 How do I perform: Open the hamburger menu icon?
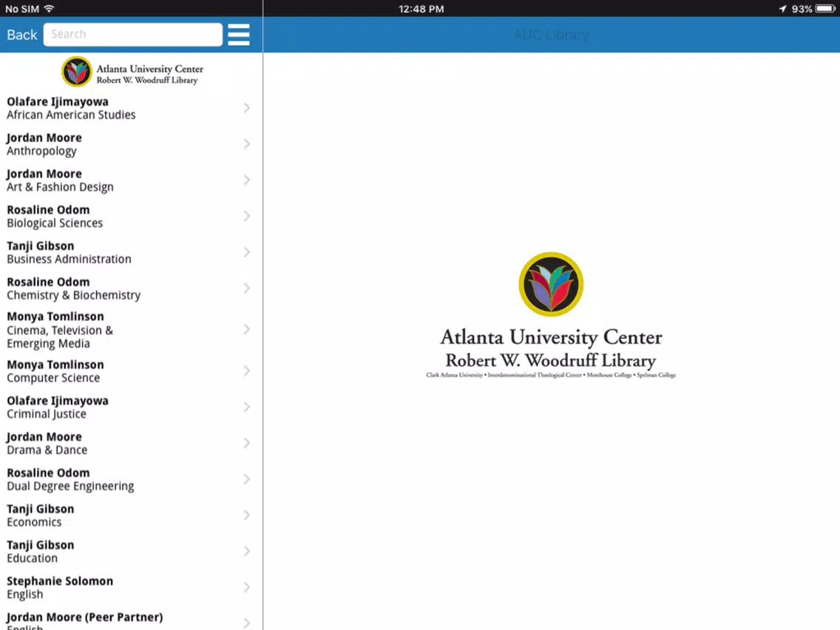point(238,35)
